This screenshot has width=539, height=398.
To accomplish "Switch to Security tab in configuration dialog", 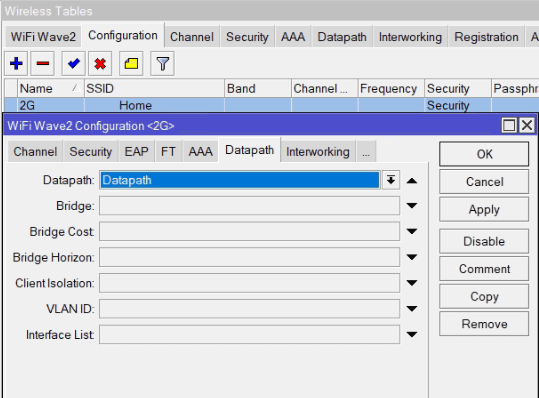I will pyautogui.click(x=91, y=152).
